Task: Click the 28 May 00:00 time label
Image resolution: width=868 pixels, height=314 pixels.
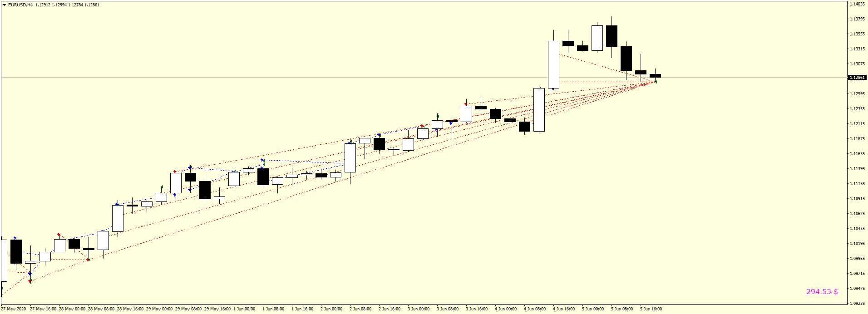Action: (x=72, y=309)
